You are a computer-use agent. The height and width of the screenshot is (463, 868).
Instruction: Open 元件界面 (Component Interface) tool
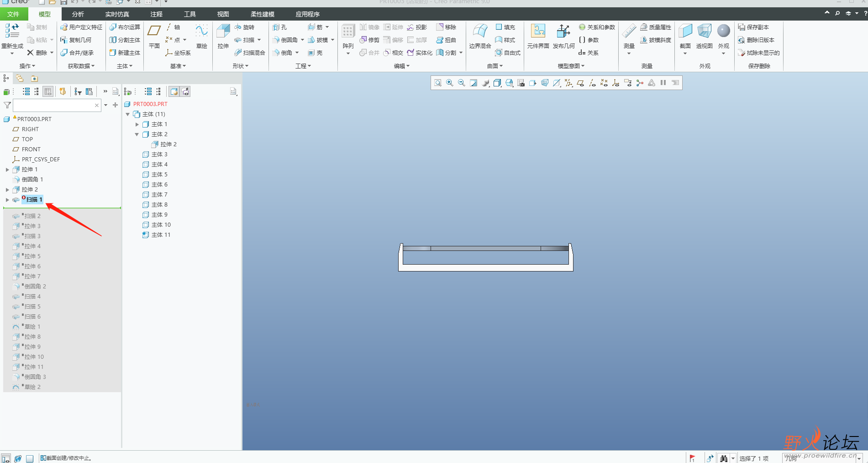click(x=538, y=37)
